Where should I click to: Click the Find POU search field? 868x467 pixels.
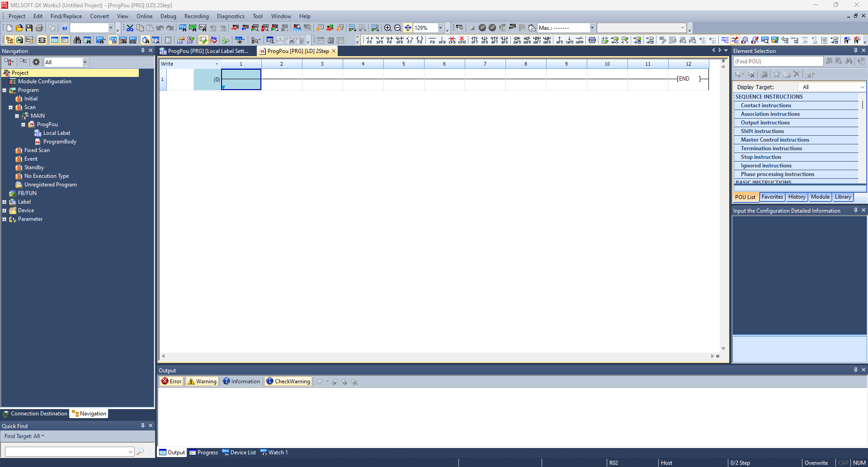pos(778,62)
